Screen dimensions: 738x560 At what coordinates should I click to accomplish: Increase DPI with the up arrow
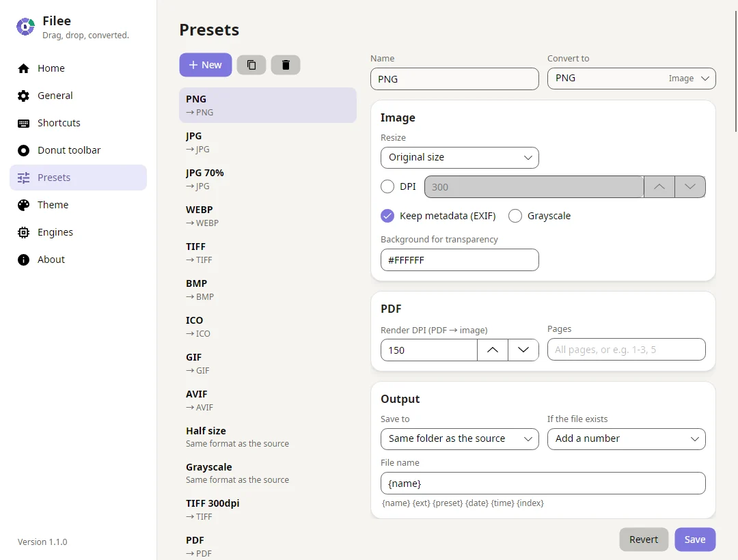click(659, 186)
